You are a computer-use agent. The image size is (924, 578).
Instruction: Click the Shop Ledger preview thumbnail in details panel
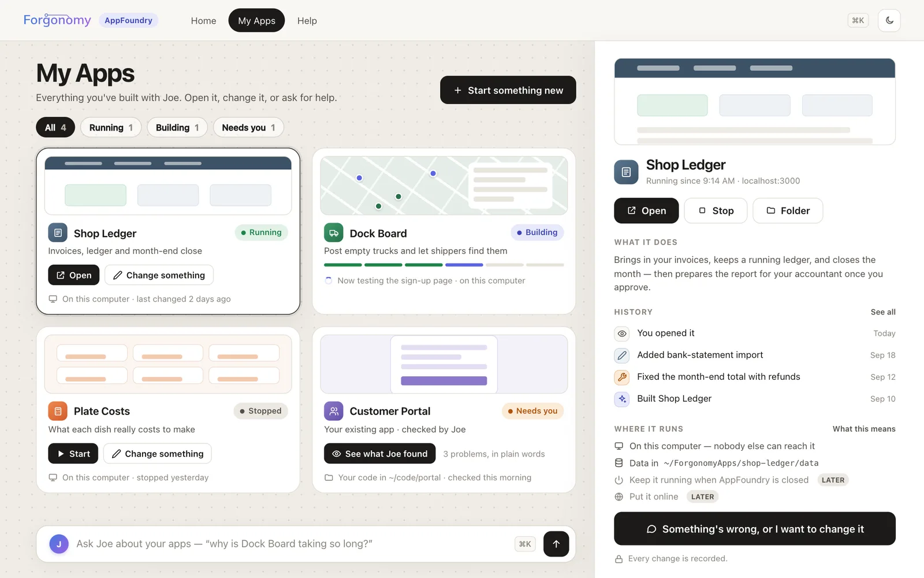(755, 101)
